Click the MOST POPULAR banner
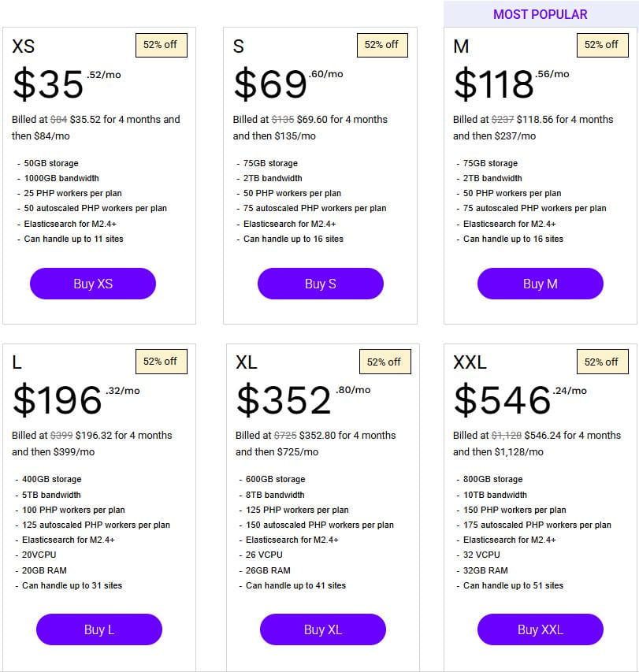 click(540, 14)
